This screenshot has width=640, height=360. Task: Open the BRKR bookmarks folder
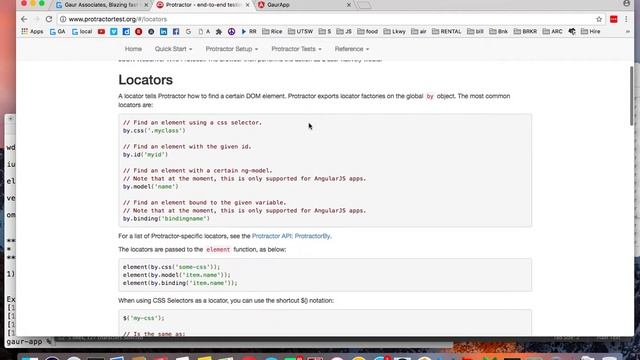526,31
